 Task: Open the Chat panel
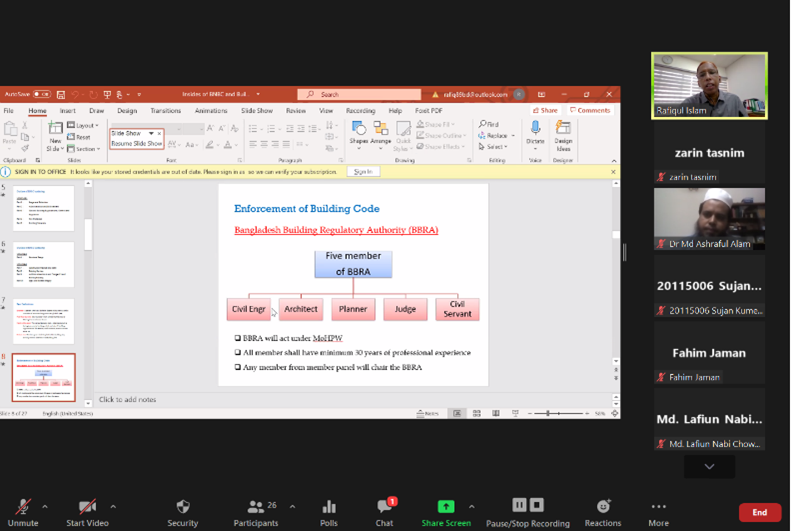[384, 507]
